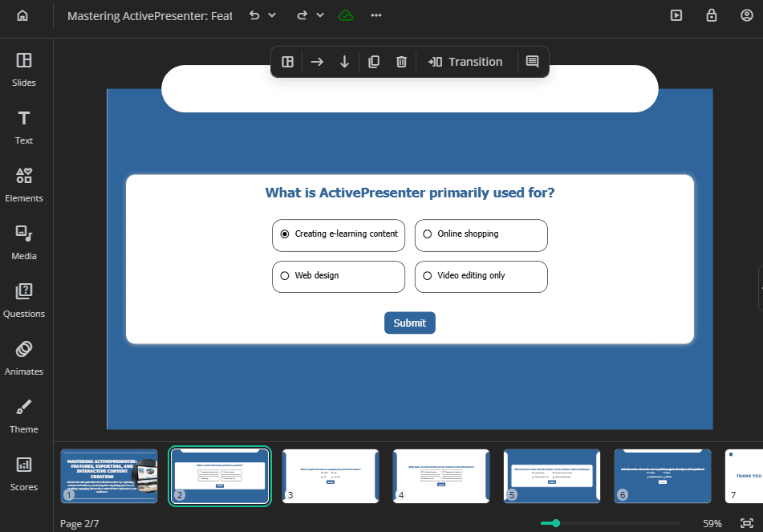Image resolution: width=763 pixels, height=532 pixels.
Task: Open slide notes comment icon
Action: point(533,62)
